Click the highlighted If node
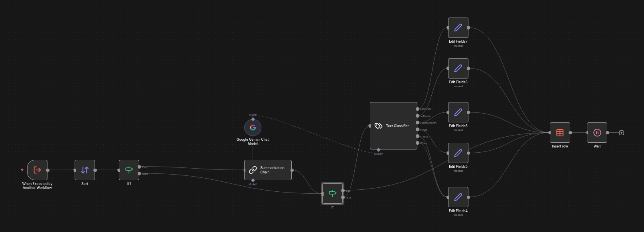 pos(332,193)
